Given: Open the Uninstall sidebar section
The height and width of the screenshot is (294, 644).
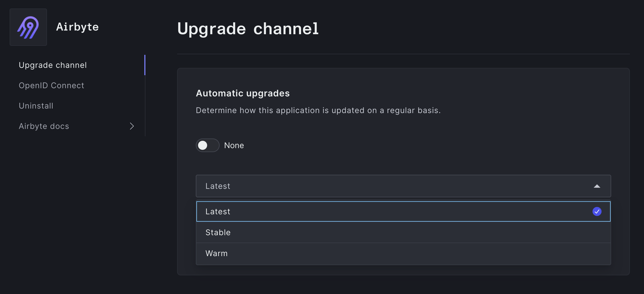Looking at the screenshot, I should [x=36, y=106].
